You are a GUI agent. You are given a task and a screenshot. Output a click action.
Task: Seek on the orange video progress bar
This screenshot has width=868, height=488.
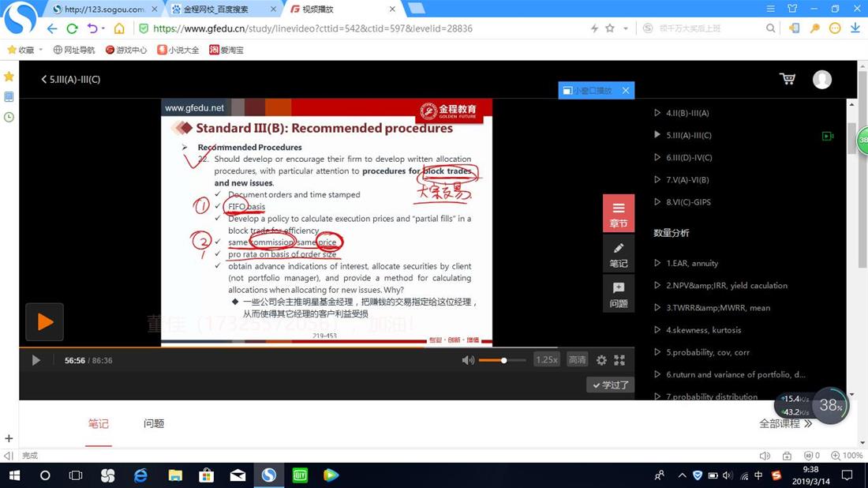coord(327,347)
